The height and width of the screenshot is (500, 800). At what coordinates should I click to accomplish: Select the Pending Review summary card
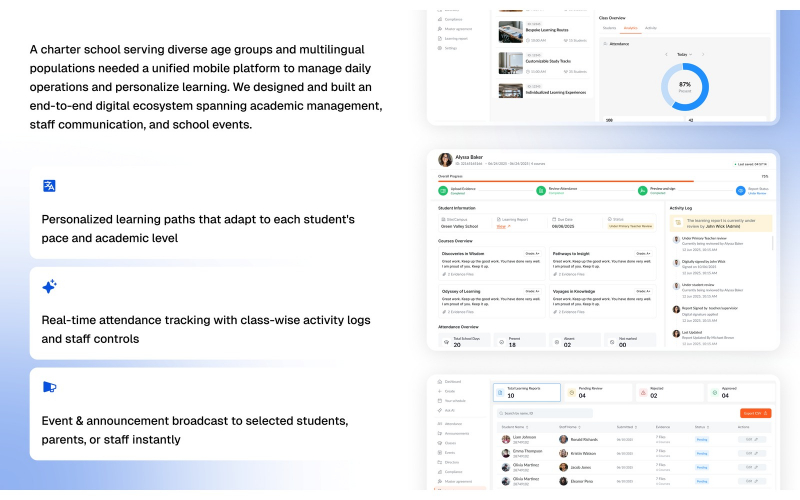(598, 393)
